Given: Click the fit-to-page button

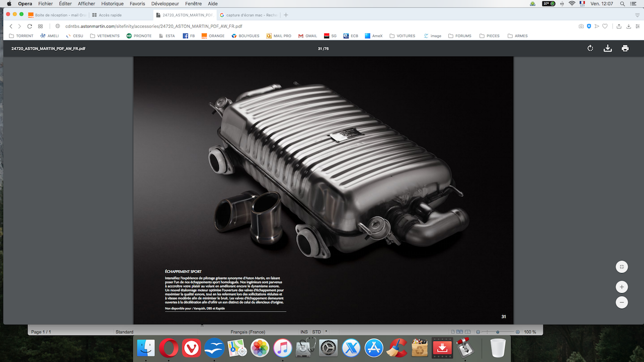Looking at the screenshot, I should pos(622,266).
